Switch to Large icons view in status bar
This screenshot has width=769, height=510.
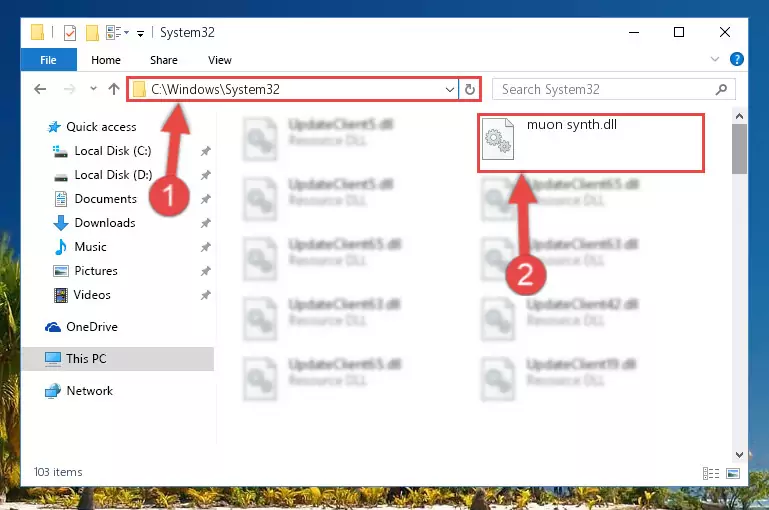coord(733,473)
